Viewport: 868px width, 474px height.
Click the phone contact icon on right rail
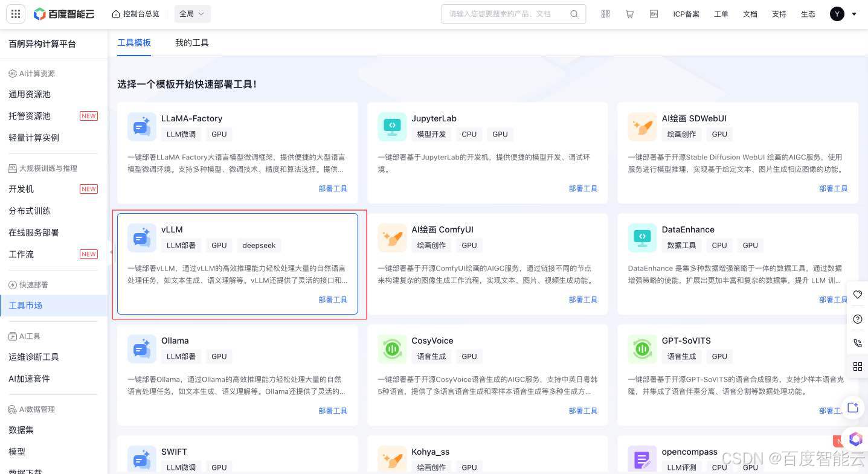tap(857, 343)
